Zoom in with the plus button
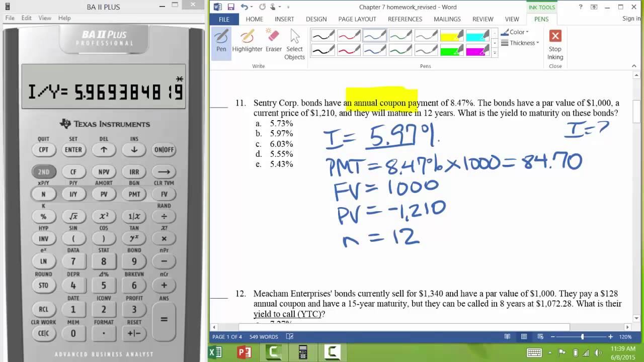 click(611, 337)
